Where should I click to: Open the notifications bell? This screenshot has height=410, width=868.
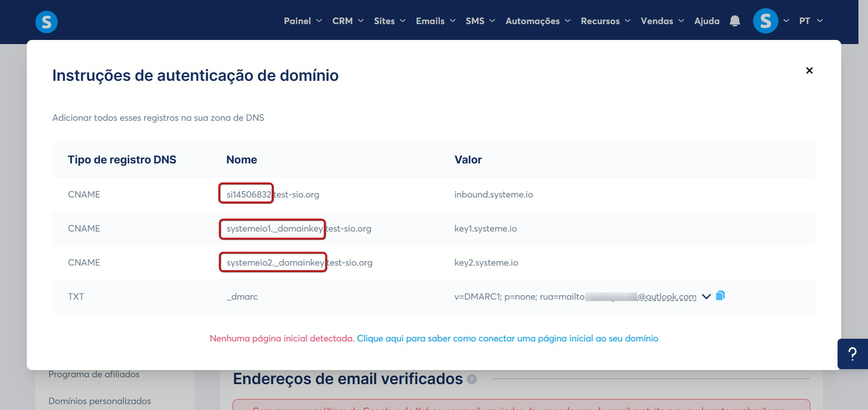click(735, 21)
